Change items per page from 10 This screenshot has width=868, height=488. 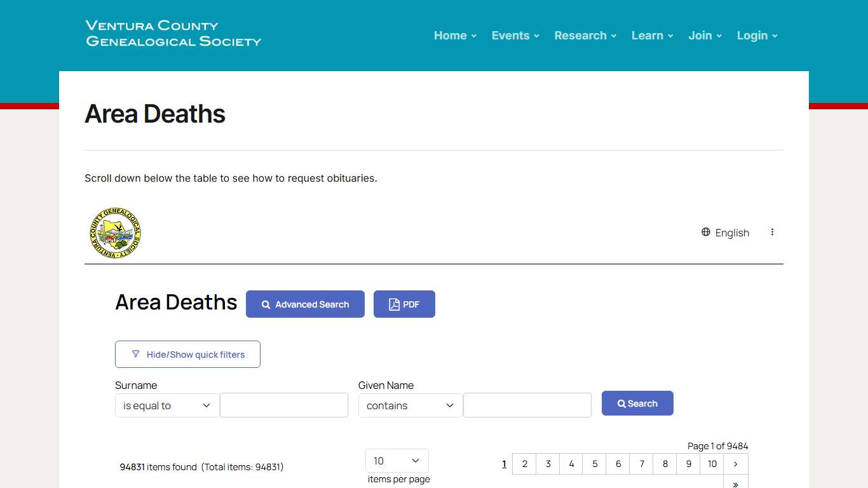pos(397,460)
